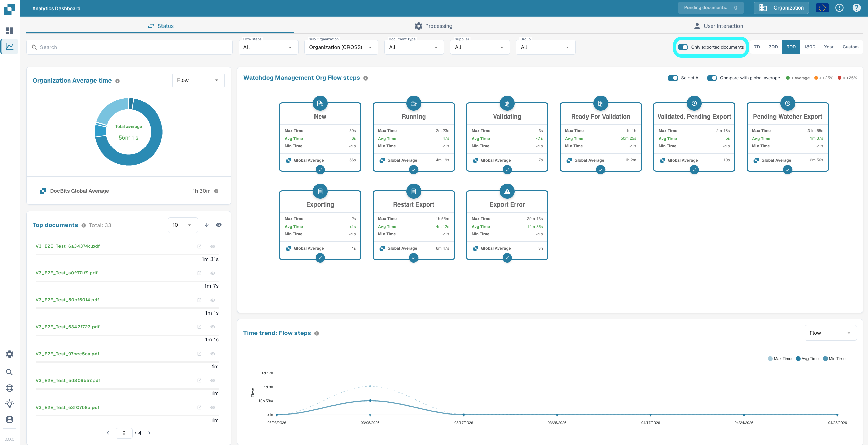This screenshot has width=868, height=445.
Task: Open settings gear in left sidebar
Action: click(10, 354)
